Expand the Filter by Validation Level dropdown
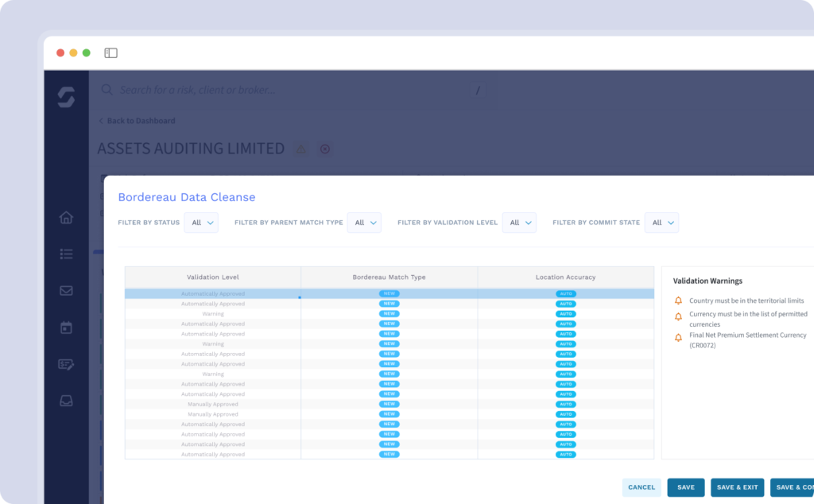This screenshot has height=504, width=814. (x=519, y=223)
